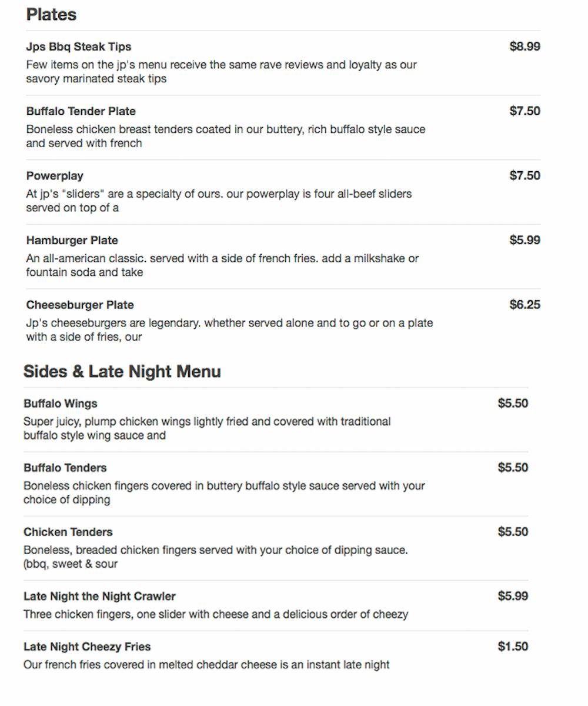The height and width of the screenshot is (706, 588).
Task: Choose the Hamburger Plate item
Action: (x=72, y=241)
